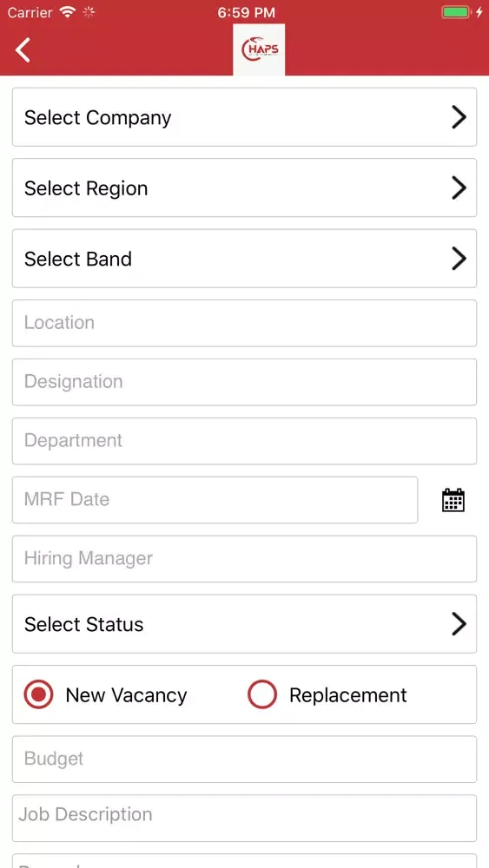Tap the Budget input field
Viewport: 489px width, 868px height.
[244, 759]
